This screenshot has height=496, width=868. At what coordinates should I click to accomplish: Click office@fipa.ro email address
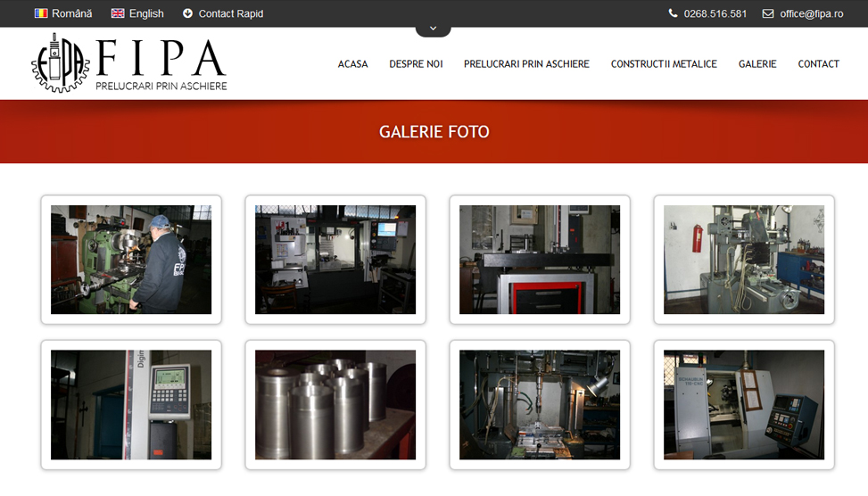(812, 13)
